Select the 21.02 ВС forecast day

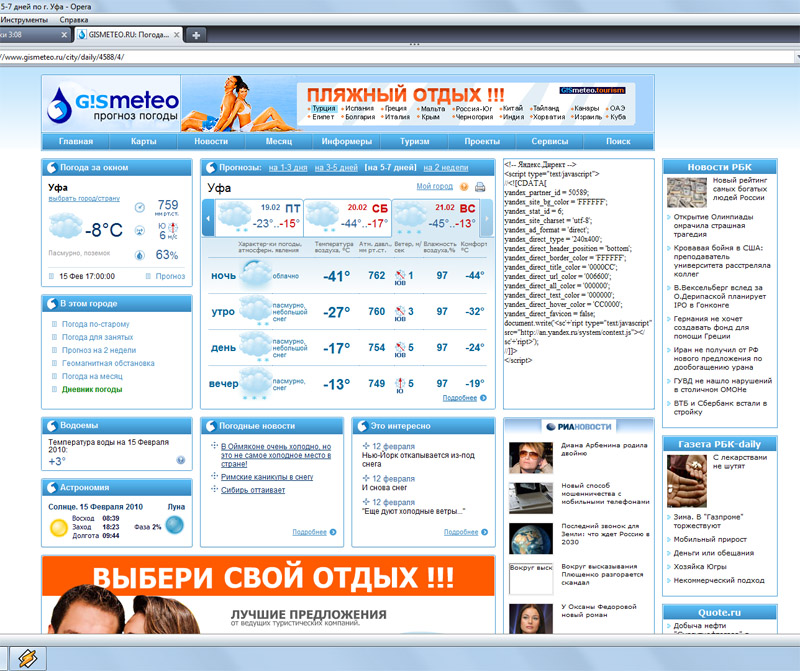(436, 218)
